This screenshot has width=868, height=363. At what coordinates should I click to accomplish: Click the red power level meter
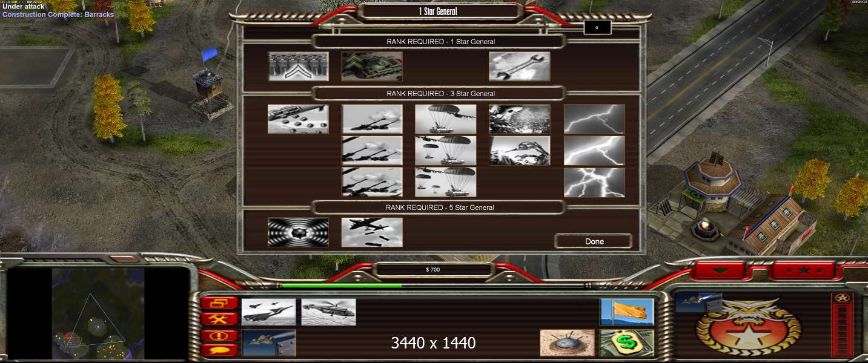[x=842, y=330]
